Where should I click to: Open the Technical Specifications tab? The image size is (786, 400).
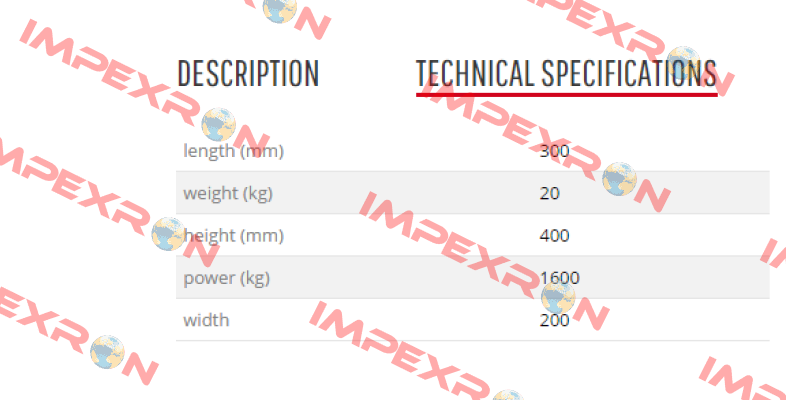[x=566, y=73]
